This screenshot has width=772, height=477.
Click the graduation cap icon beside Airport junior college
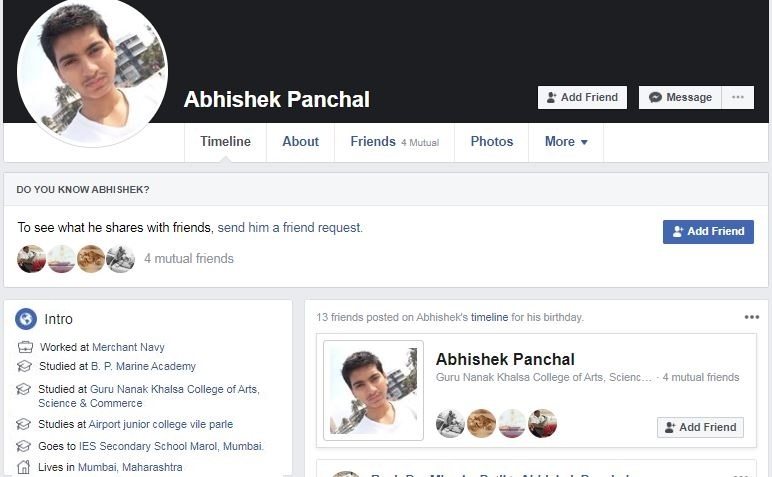point(23,424)
